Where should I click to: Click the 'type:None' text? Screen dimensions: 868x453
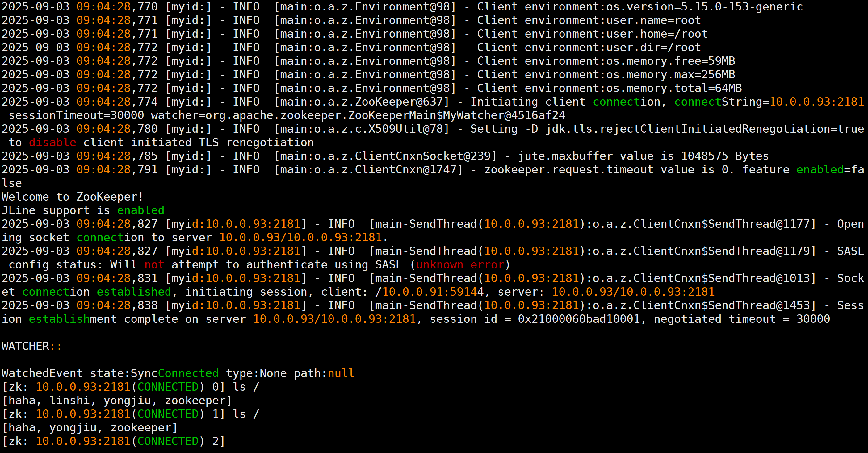[x=256, y=373]
